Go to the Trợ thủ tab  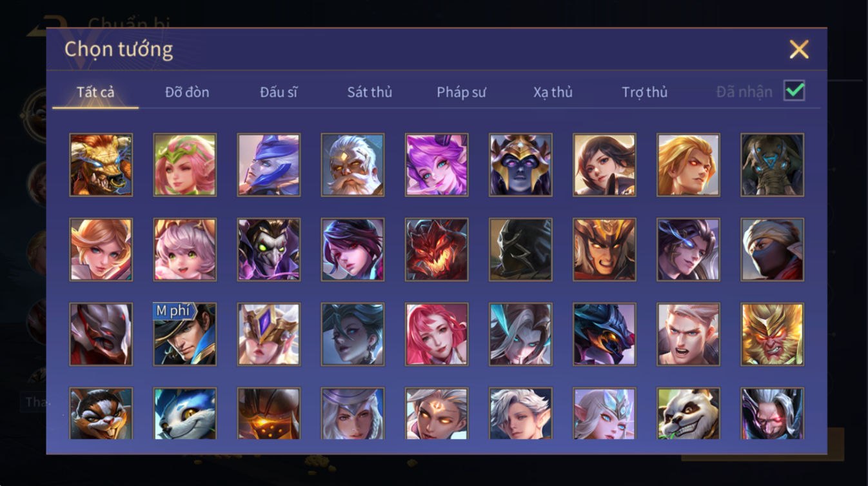(x=644, y=92)
